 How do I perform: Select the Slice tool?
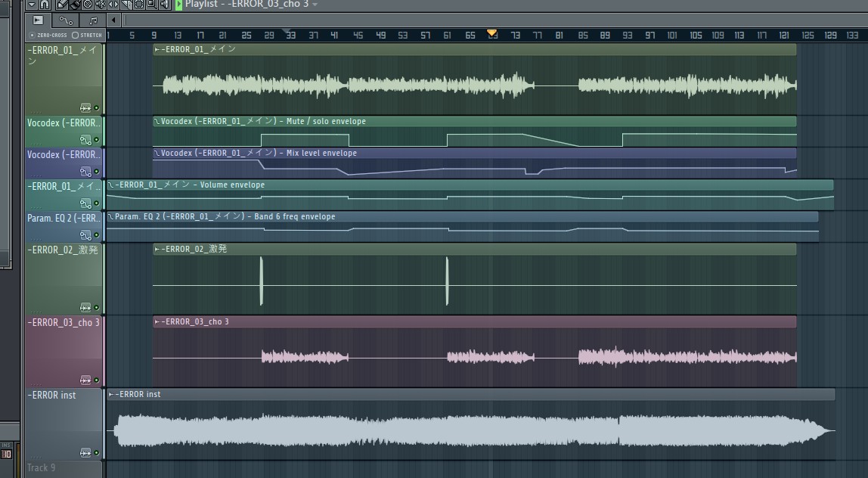(126, 5)
